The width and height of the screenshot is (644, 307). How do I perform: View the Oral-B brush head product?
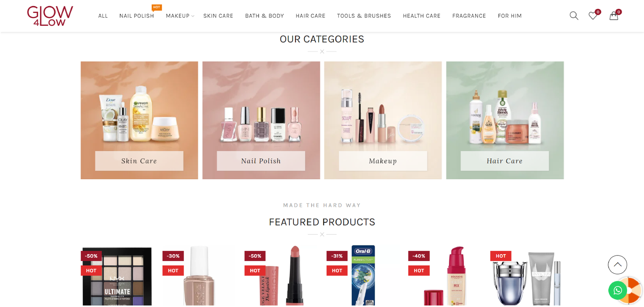tap(363, 275)
